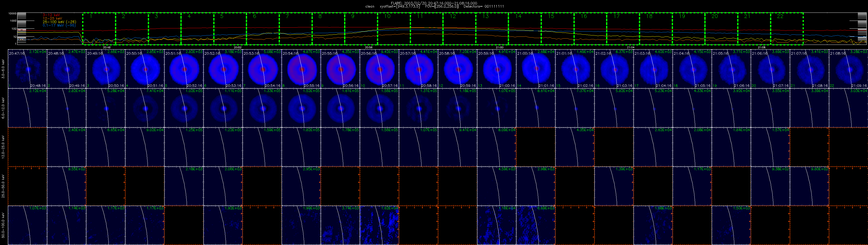The height and width of the screenshot is (245, 868).
Task: Click the yellow '25-100 keV (-26)' legend entry
Action: [x=59, y=22]
